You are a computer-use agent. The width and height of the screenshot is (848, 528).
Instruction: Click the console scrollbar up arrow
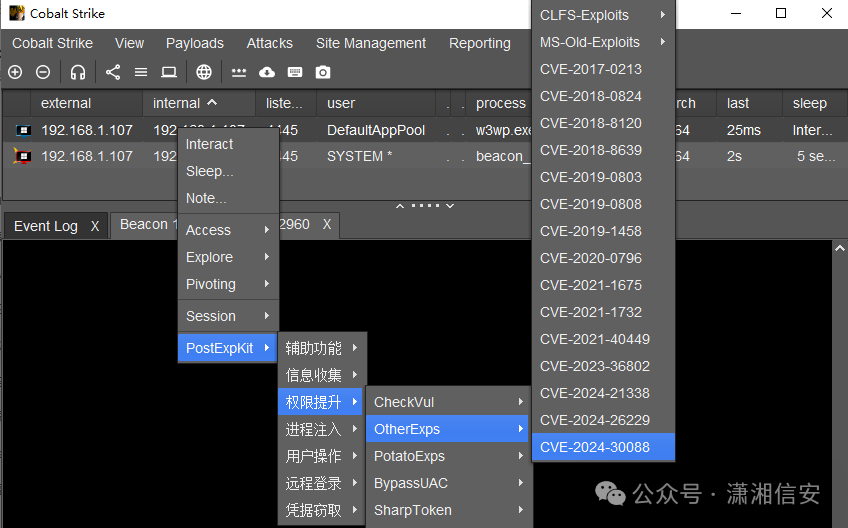pyautogui.click(x=839, y=248)
